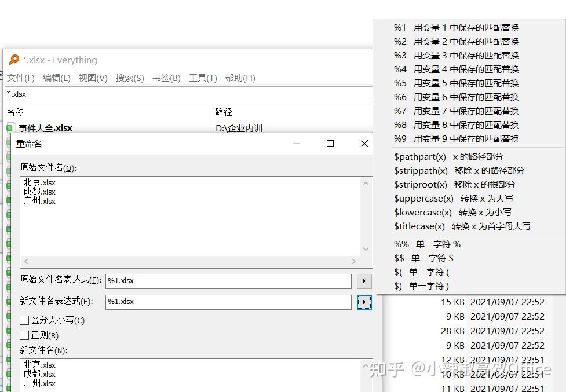Open the 编辑(E) menu
The image size is (566, 392).
pyautogui.click(x=56, y=78)
